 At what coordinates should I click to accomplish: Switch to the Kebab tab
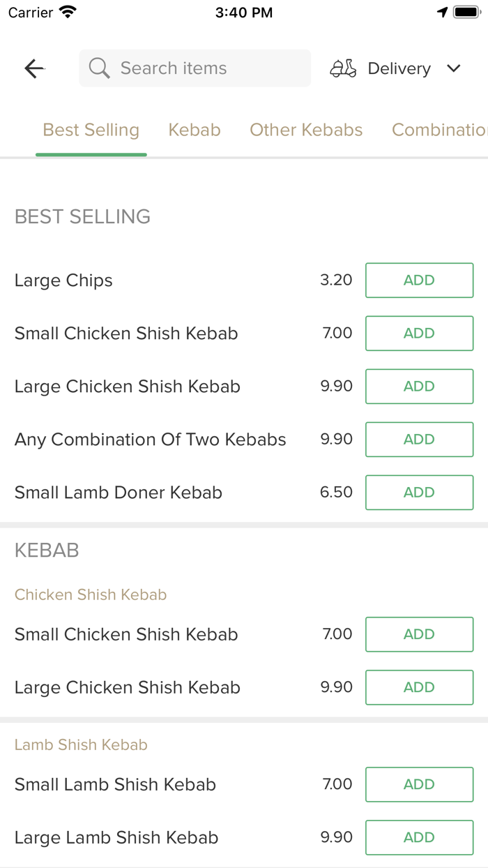click(195, 130)
